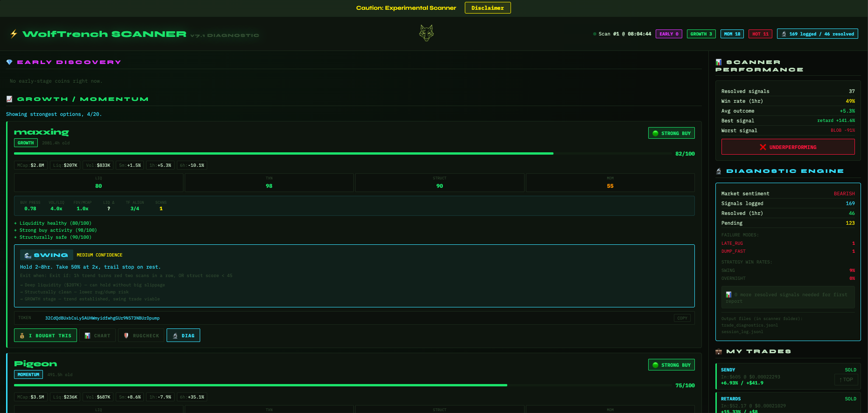
Task: Click the wolf head logo icon
Action: pos(426,33)
